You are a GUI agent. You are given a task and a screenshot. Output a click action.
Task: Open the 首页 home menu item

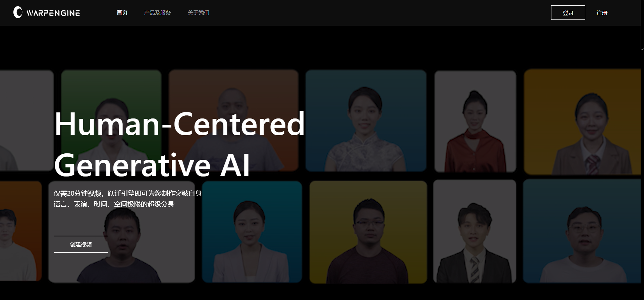[x=122, y=13]
